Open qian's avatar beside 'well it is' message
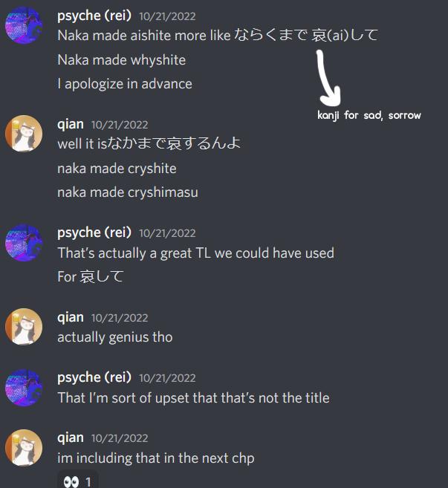Screen dimensions: 448x488 (24, 134)
